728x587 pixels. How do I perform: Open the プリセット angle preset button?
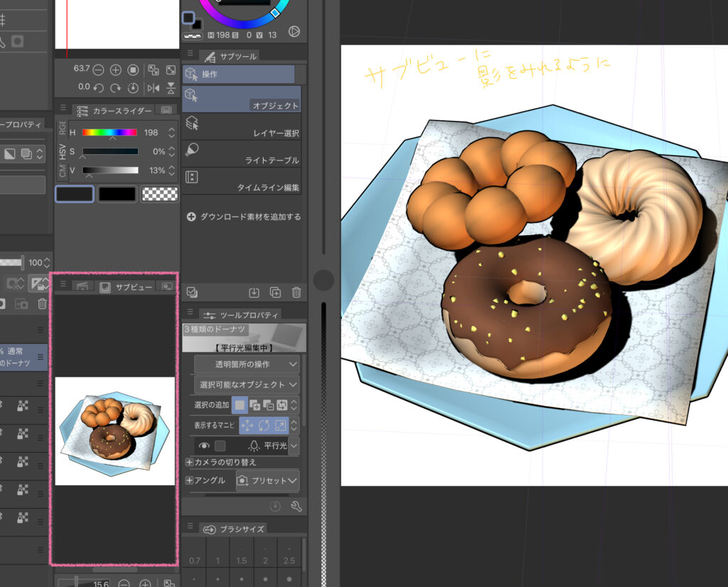pos(267,480)
